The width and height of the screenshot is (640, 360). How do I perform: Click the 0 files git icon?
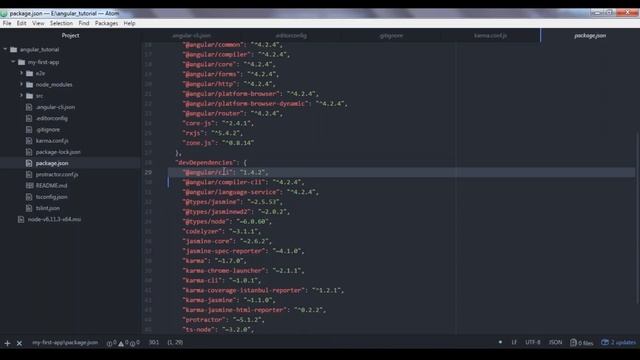tap(582, 343)
